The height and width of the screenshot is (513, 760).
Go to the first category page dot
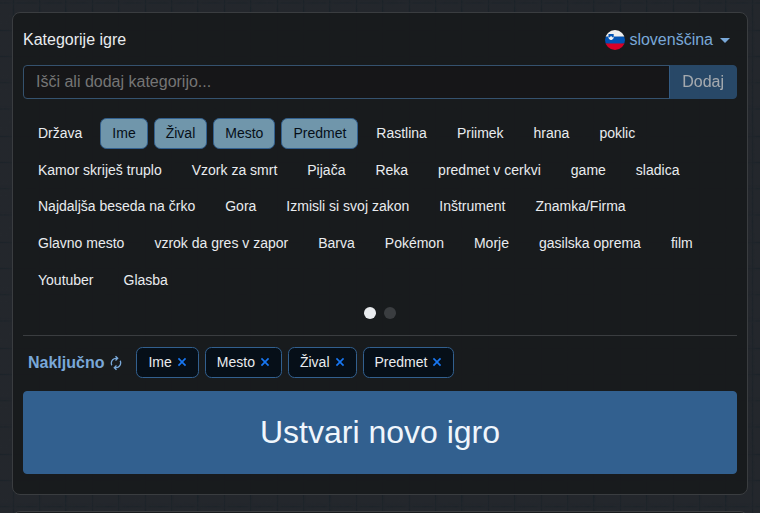tap(370, 313)
